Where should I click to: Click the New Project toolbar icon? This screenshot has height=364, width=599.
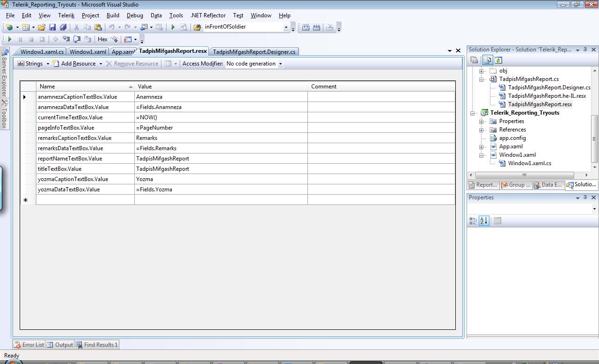9,27
